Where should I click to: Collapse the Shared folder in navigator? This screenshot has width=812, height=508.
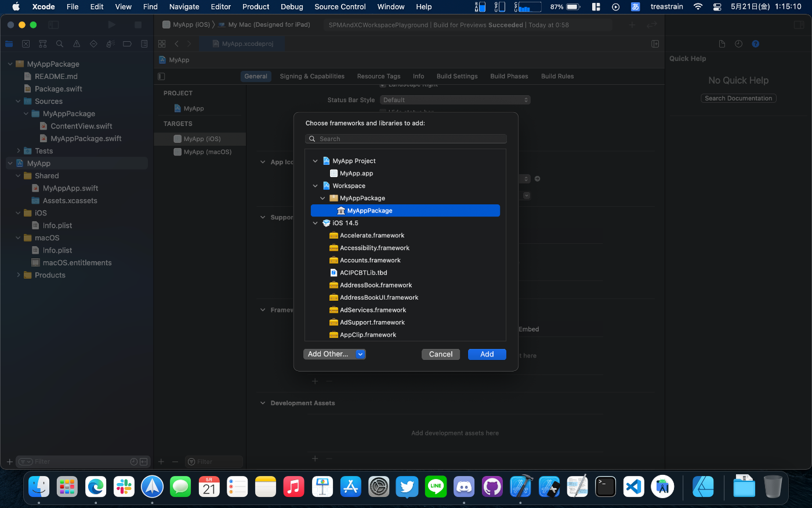tap(18, 176)
